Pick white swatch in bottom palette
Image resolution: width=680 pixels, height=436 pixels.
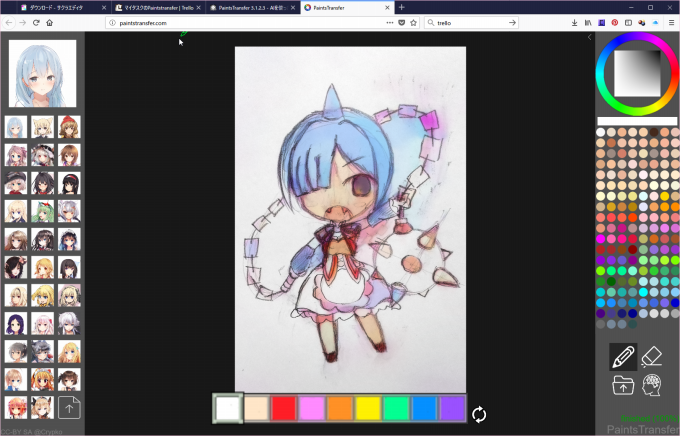(x=228, y=408)
